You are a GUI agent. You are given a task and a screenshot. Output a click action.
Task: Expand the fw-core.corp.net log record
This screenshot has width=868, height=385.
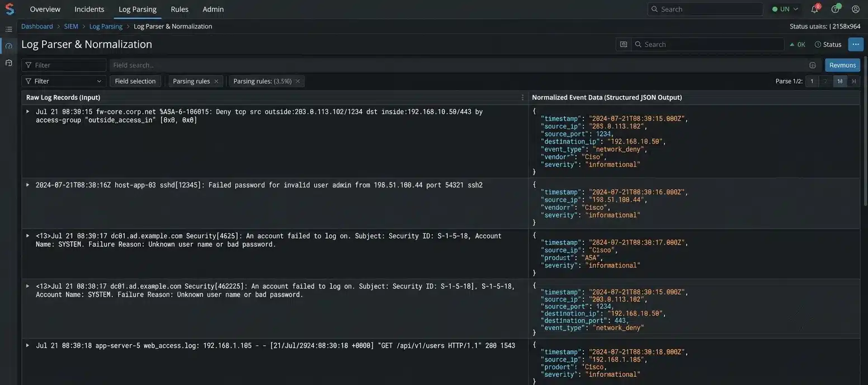click(x=27, y=111)
